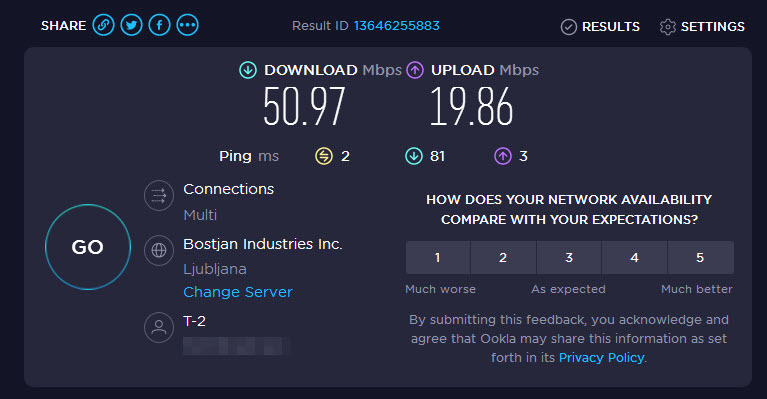Select the 19.86 upload speed value
The height and width of the screenshot is (399, 767).
coord(472,107)
